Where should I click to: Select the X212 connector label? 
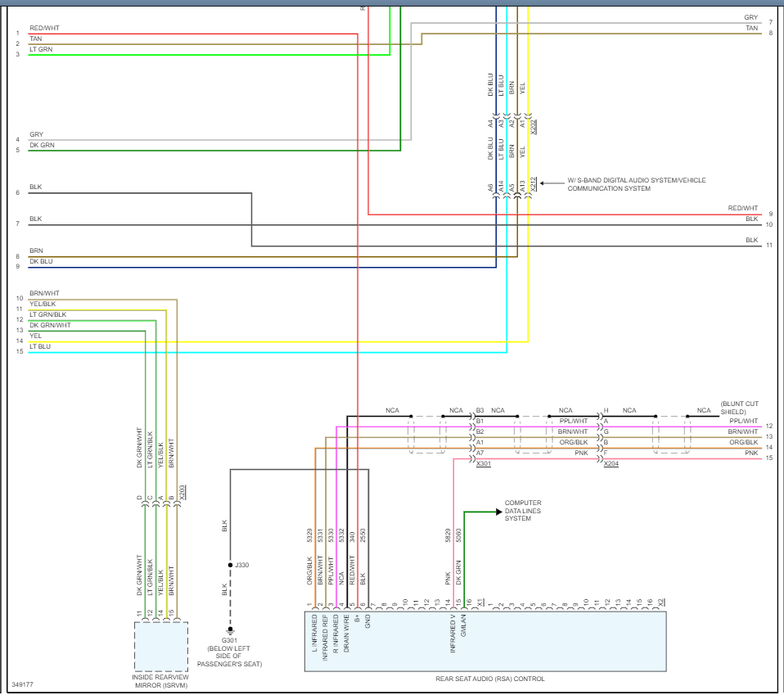point(534,184)
